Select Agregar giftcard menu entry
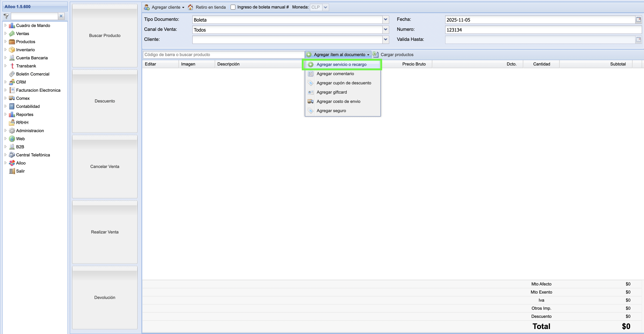Viewport: 644px width, 334px height. click(x=331, y=92)
